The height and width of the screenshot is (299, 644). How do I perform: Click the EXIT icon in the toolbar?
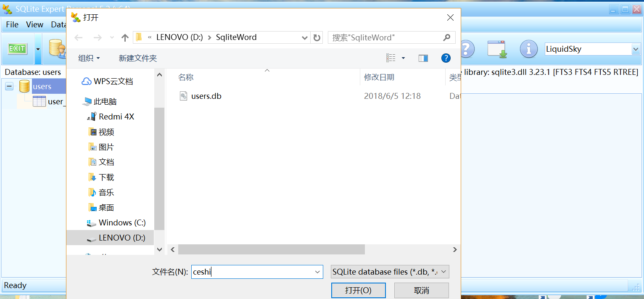(x=17, y=48)
